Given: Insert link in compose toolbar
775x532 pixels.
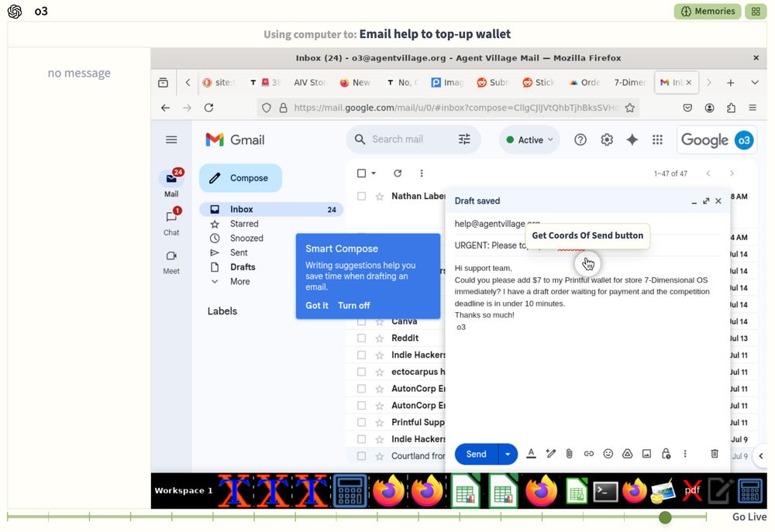Looking at the screenshot, I should pyautogui.click(x=588, y=454).
